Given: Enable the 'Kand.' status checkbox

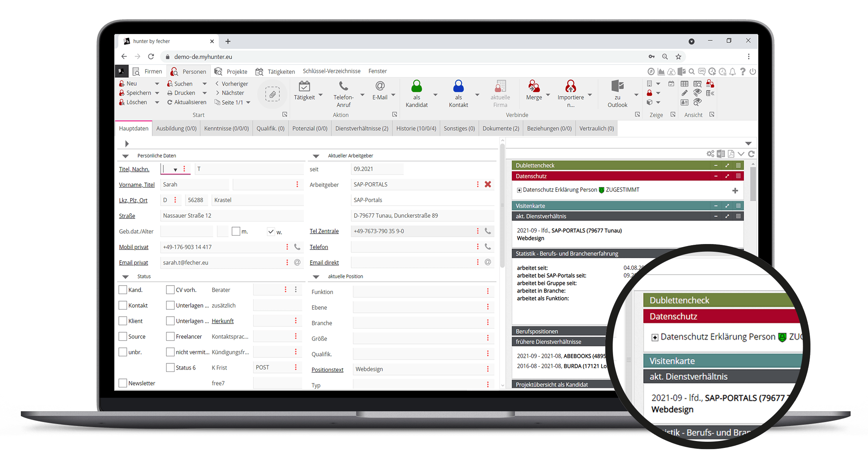Looking at the screenshot, I should pyautogui.click(x=123, y=289).
